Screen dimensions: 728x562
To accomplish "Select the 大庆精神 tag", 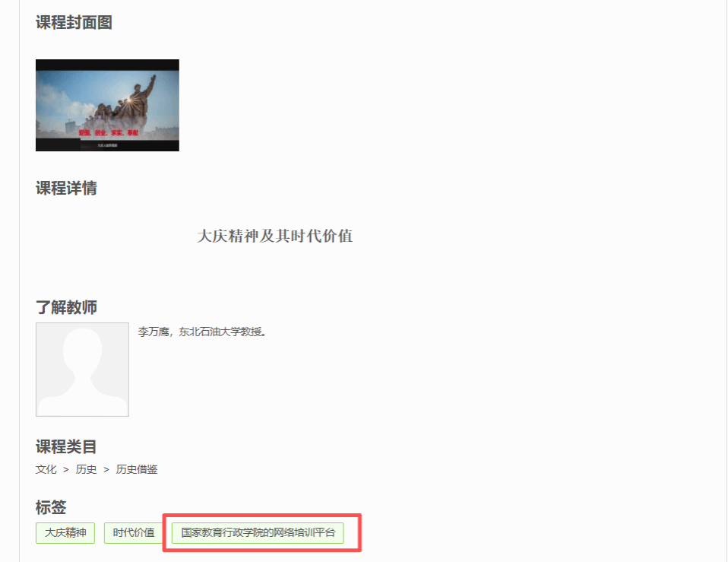I will tap(65, 533).
